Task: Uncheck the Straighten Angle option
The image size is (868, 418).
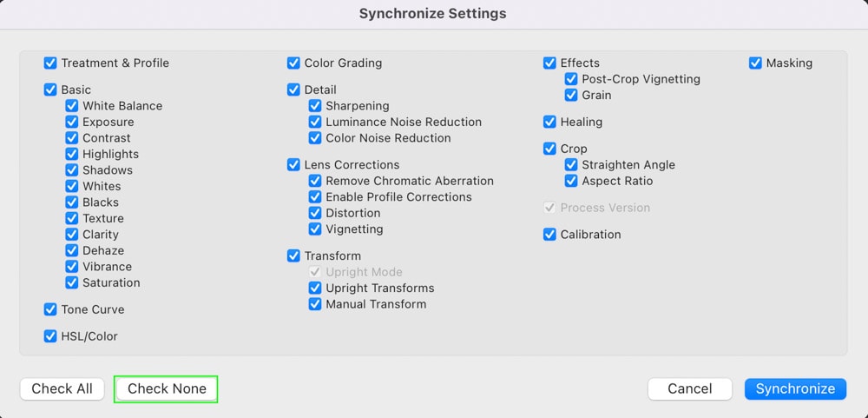Action: tap(571, 165)
